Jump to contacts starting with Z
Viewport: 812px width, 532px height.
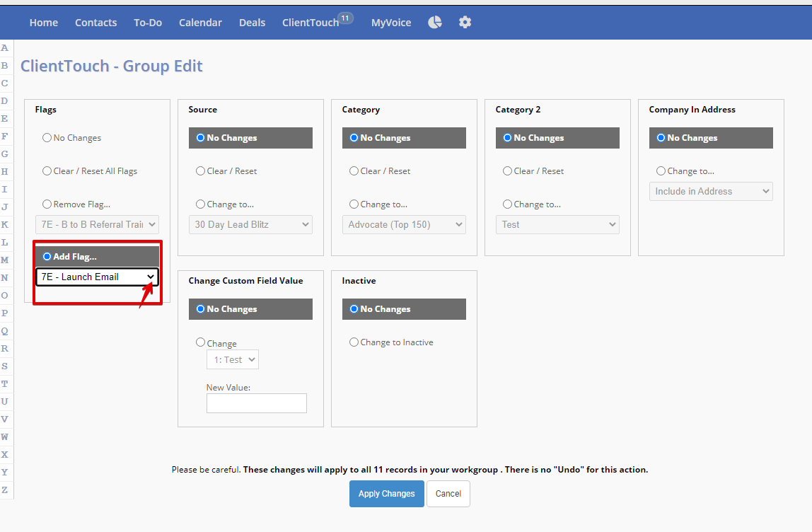click(x=5, y=490)
